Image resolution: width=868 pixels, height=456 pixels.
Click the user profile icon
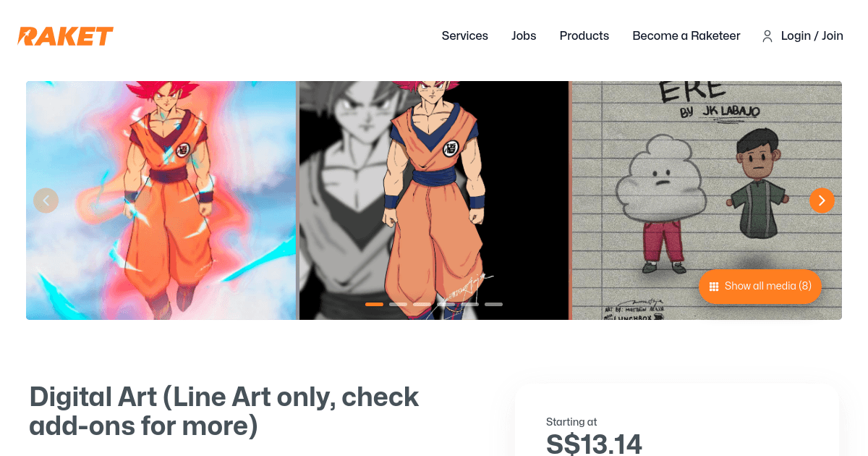[x=767, y=36]
